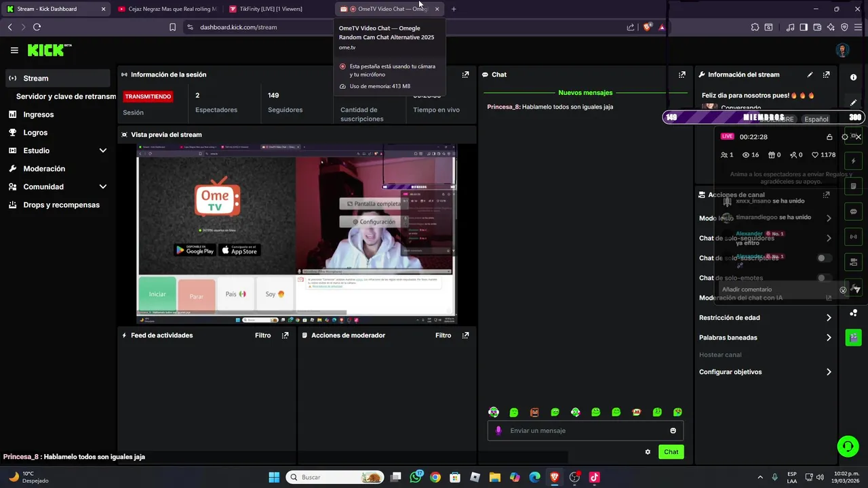Open Servidor y clave de retransmisión

click(x=66, y=96)
